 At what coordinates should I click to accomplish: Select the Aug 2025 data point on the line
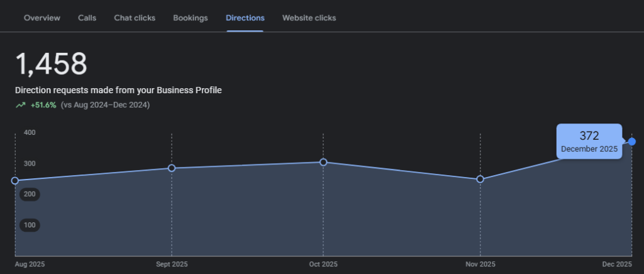pyautogui.click(x=15, y=181)
